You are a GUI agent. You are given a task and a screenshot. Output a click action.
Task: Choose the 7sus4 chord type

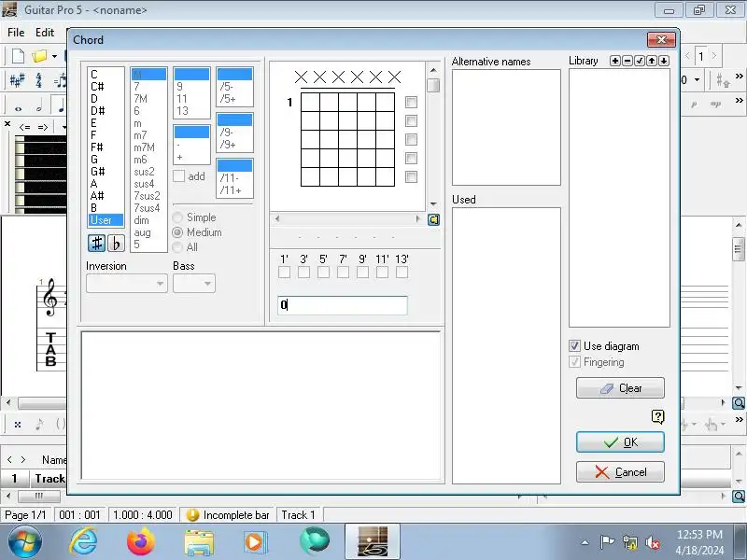(148, 208)
